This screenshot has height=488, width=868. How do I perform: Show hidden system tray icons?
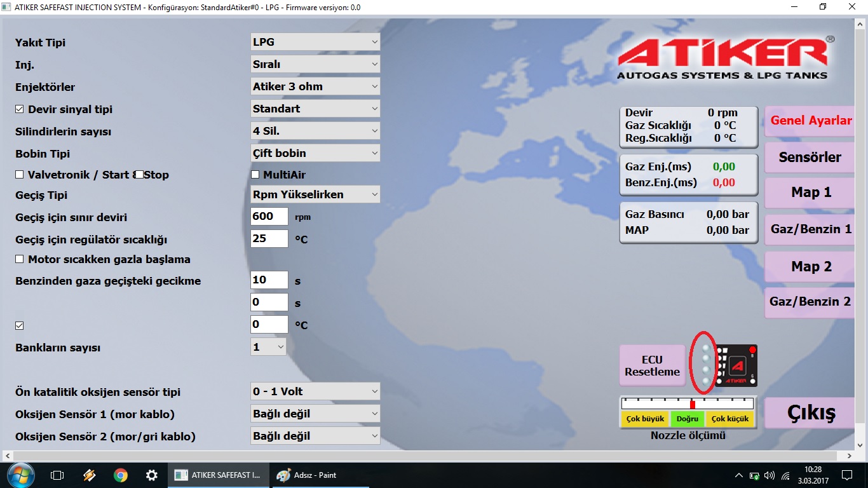point(738,475)
